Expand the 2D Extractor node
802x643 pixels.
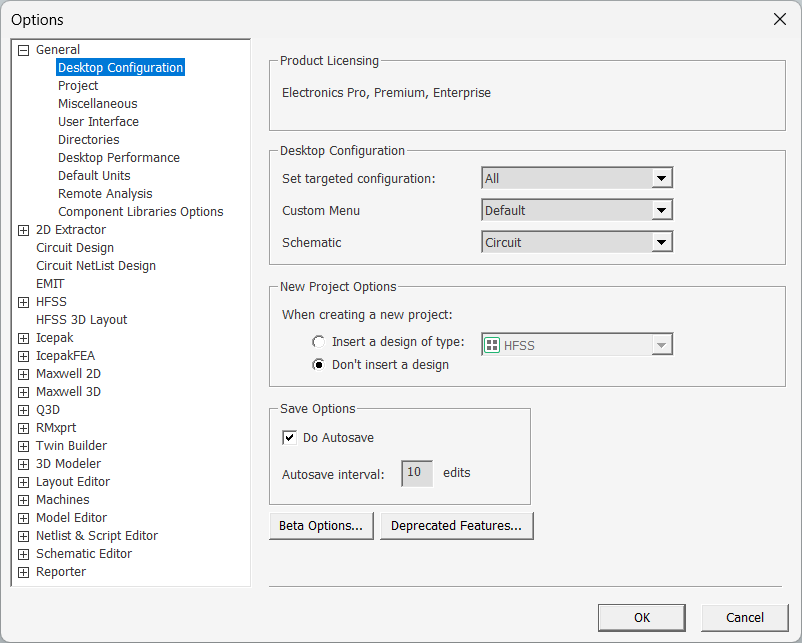coord(24,230)
